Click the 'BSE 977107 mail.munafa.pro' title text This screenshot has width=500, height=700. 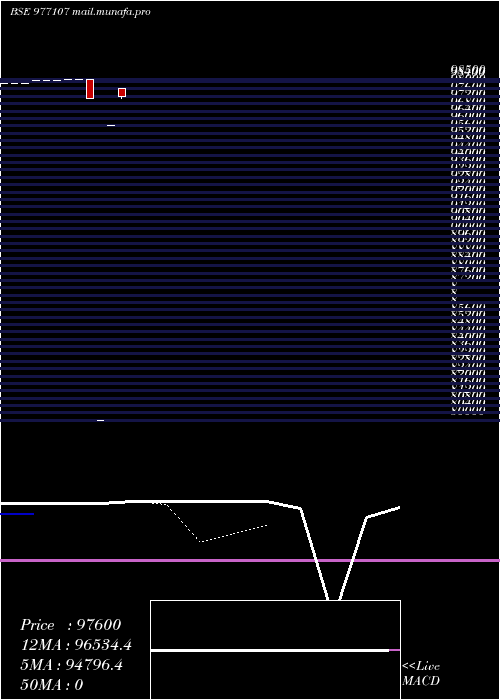point(80,12)
